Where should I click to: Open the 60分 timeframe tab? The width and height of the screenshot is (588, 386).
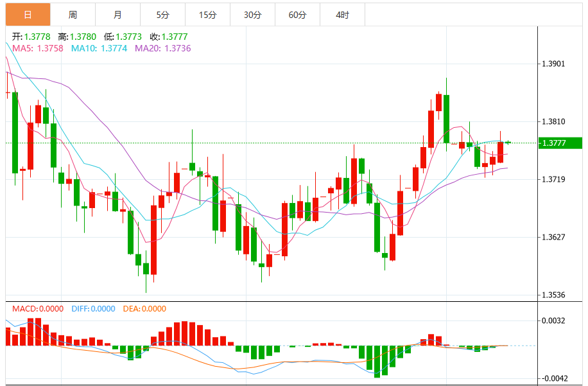[x=297, y=15]
